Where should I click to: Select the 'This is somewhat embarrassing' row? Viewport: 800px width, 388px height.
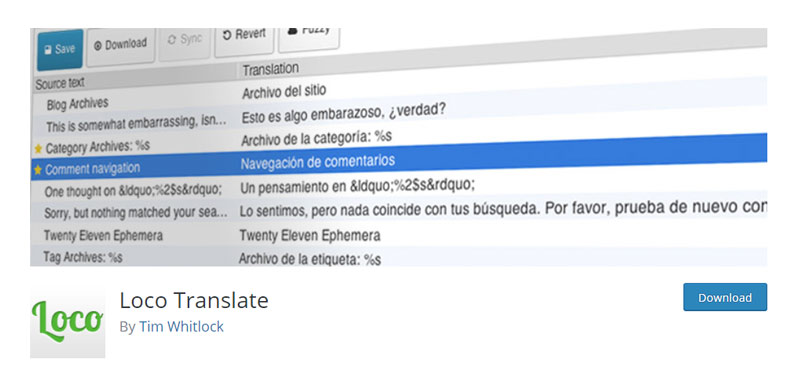click(x=398, y=117)
